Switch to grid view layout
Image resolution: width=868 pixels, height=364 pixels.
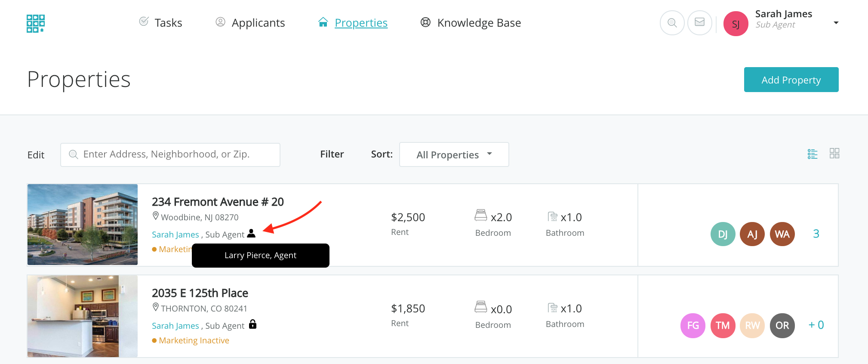(x=834, y=154)
